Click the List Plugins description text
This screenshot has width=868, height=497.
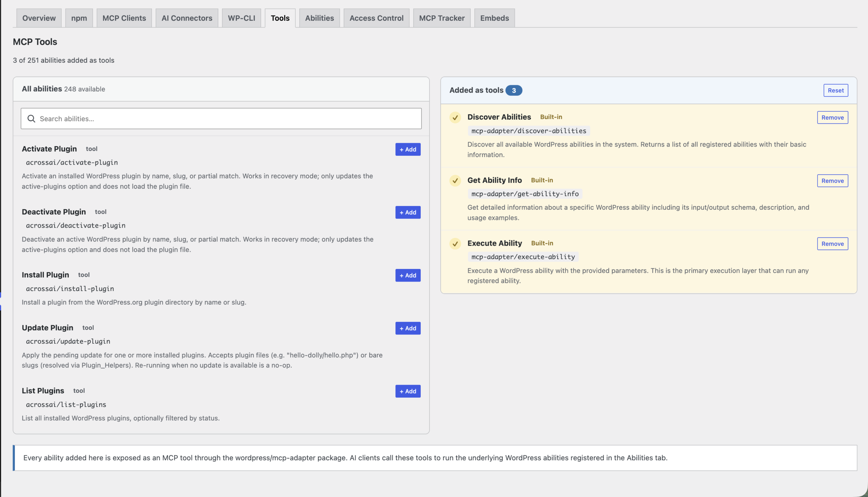121,418
